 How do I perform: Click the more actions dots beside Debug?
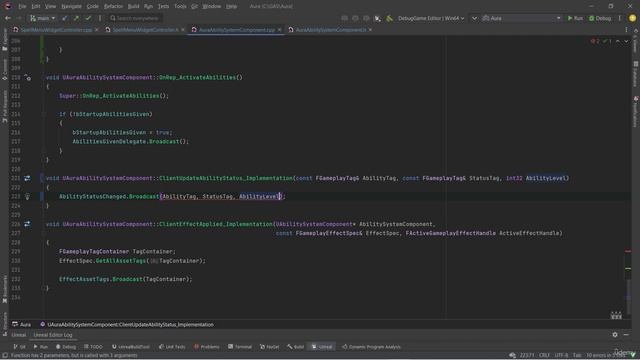[620, 18]
